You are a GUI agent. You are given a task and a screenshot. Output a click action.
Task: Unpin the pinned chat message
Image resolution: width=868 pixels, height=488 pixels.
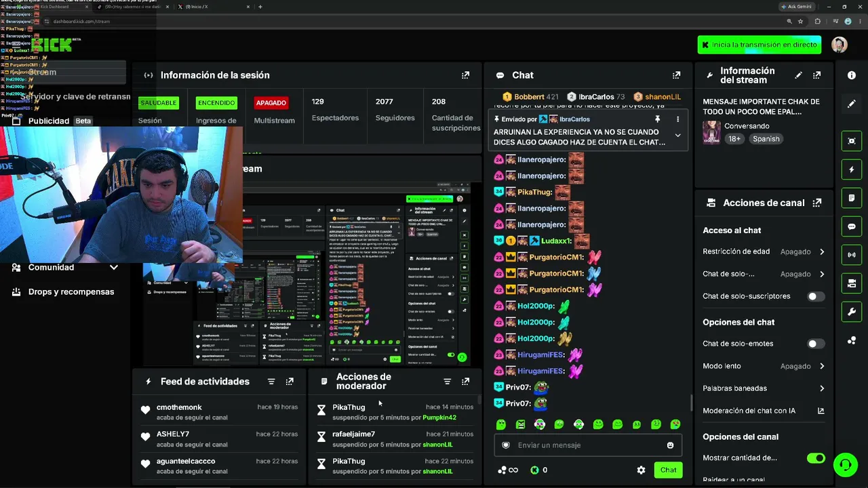pos(657,119)
